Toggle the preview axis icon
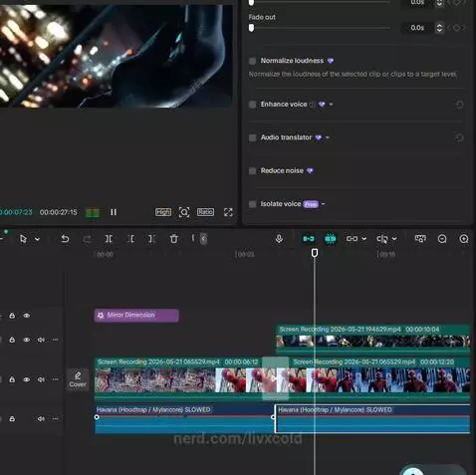The width and height of the screenshot is (476, 475). [382, 239]
